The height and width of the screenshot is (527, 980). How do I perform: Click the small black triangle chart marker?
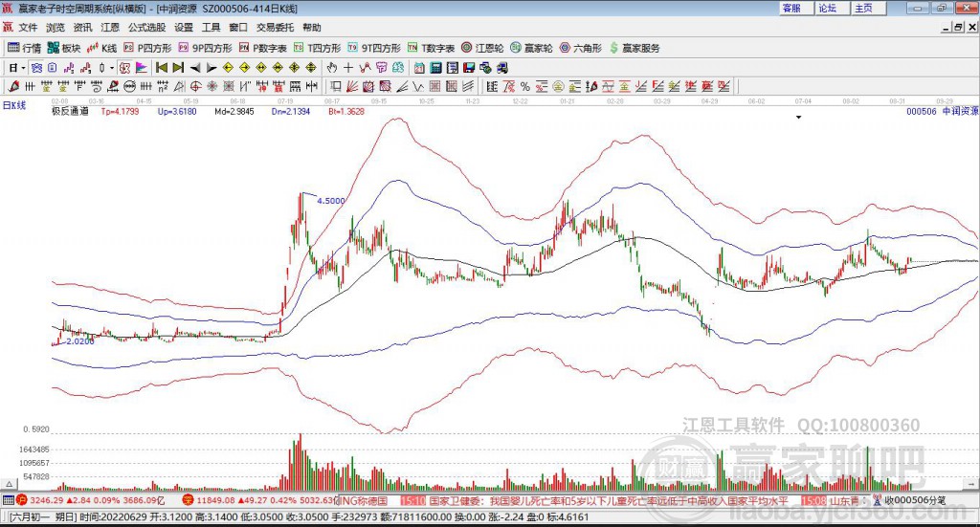click(x=798, y=118)
